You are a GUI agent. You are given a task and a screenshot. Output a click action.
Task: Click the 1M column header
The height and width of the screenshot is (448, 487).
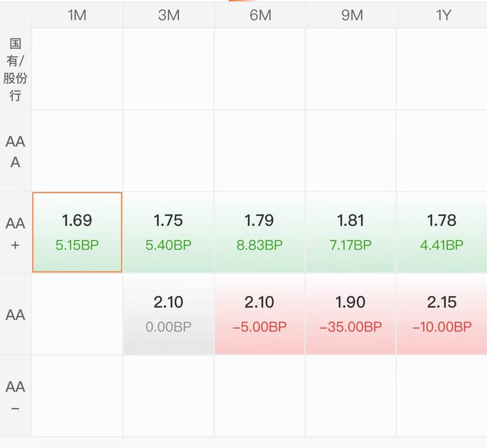(x=77, y=15)
